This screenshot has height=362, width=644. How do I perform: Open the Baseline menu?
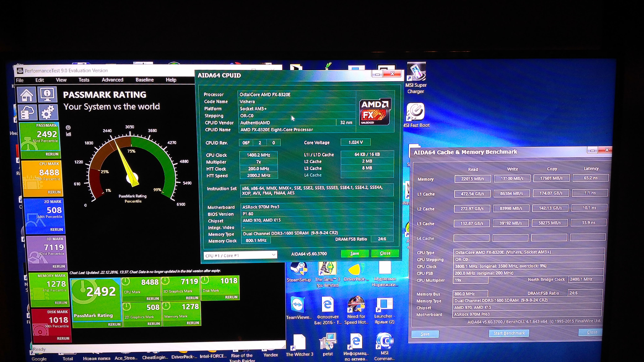[x=144, y=80]
